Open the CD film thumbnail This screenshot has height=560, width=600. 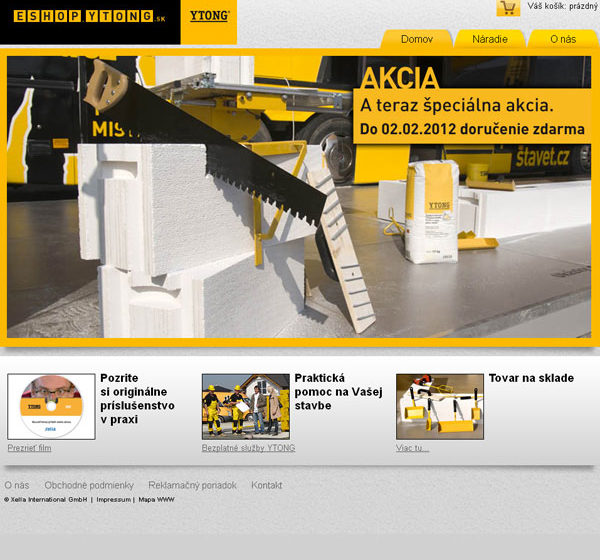tap(51, 406)
